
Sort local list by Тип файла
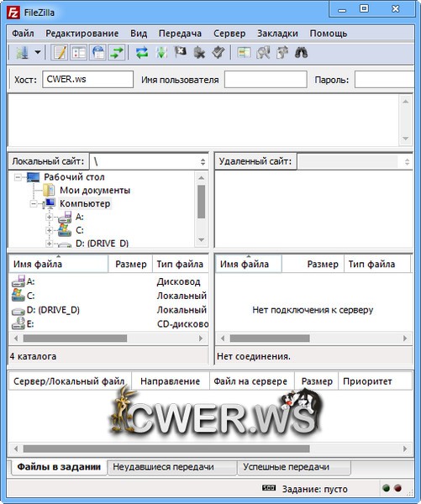[181, 265]
